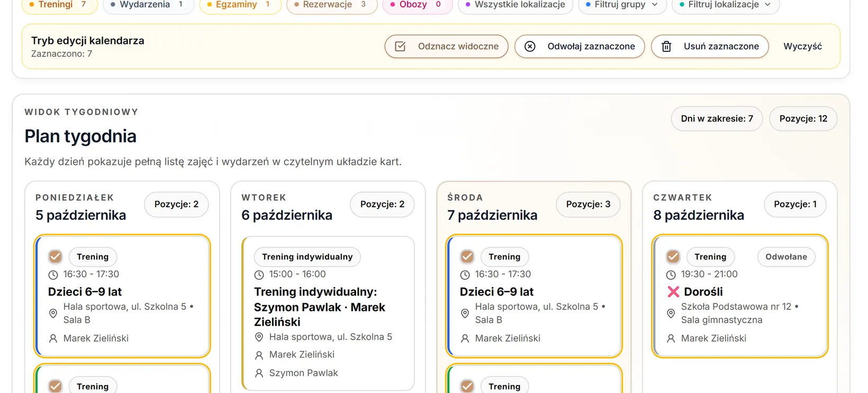The image size is (868, 393).
Task: Toggle the Treningi filter chip
Action: [x=60, y=5]
